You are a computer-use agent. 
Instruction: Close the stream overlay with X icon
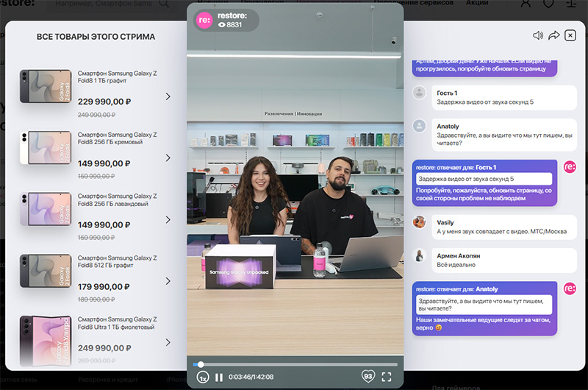click(570, 35)
